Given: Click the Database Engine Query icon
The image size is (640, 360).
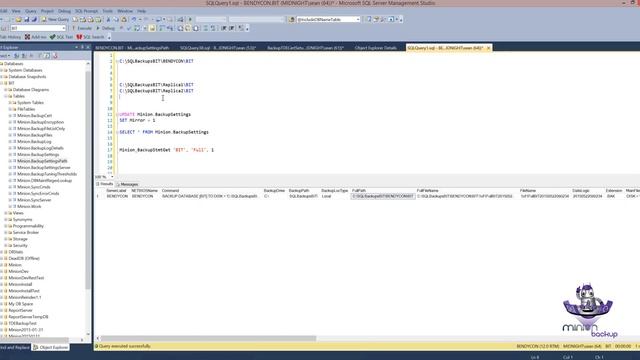Looking at the screenshot, I should [x=75, y=19].
